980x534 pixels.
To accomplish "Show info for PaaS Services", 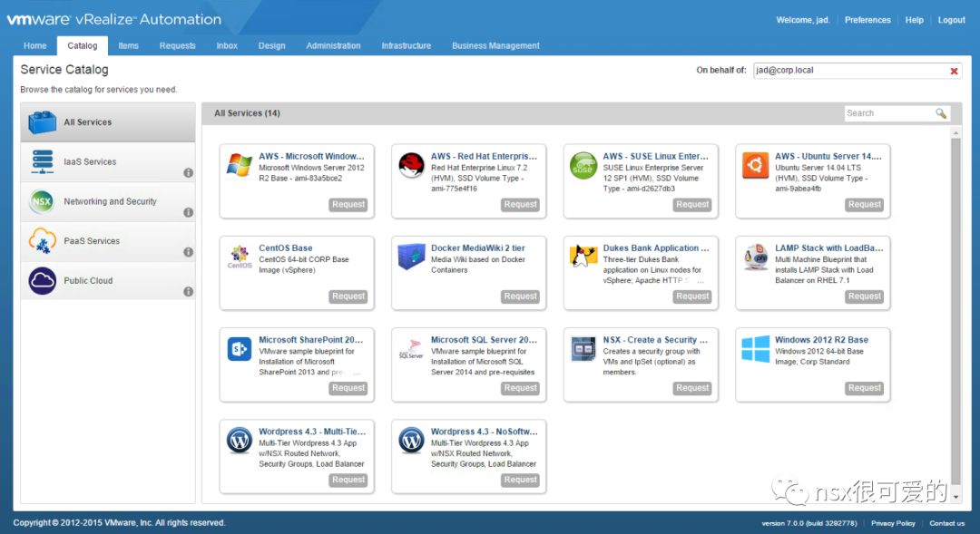I will coord(188,252).
